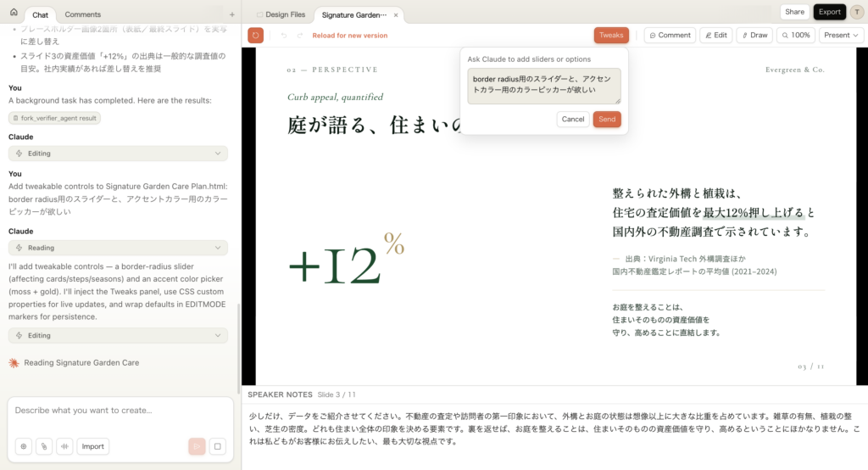The height and width of the screenshot is (470, 868).
Task: Click the stop square icon in chat
Action: 218,446
